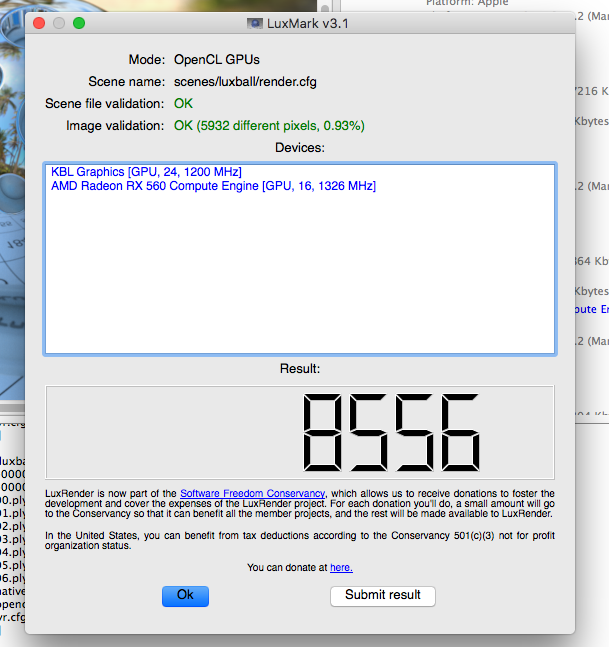This screenshot has height=647, width=609.
Task: Select KBL Graphics device entry
Action: pyautogui.click(x=146, y=172)
